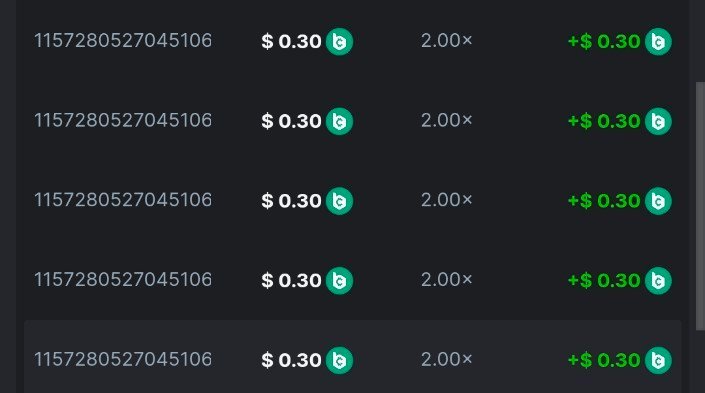This screenshot has width=705, height=393.
Task: Click the bet currency icon in the fourth row
Action: pyautogui.click(x=339, y=281)
